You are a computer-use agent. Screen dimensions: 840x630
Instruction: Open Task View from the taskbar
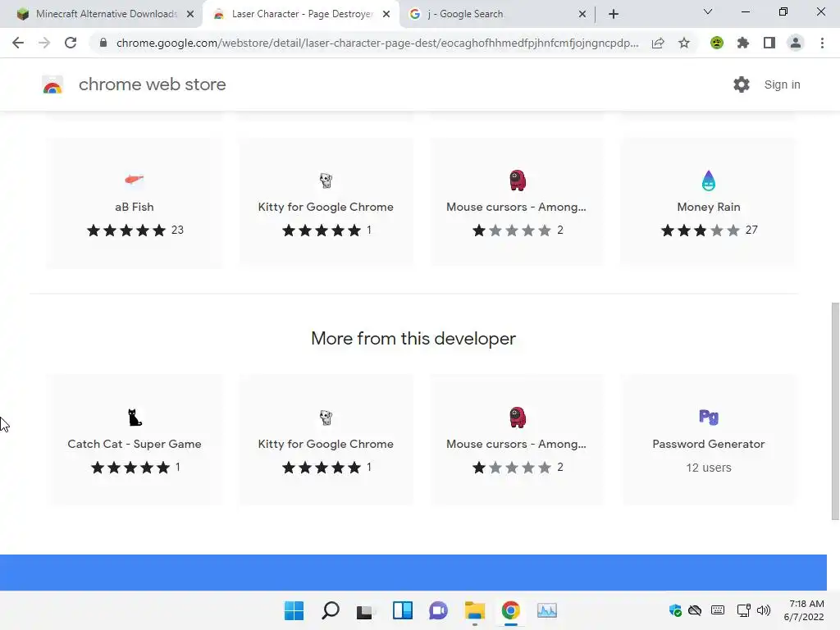click(x=366, y=610)
